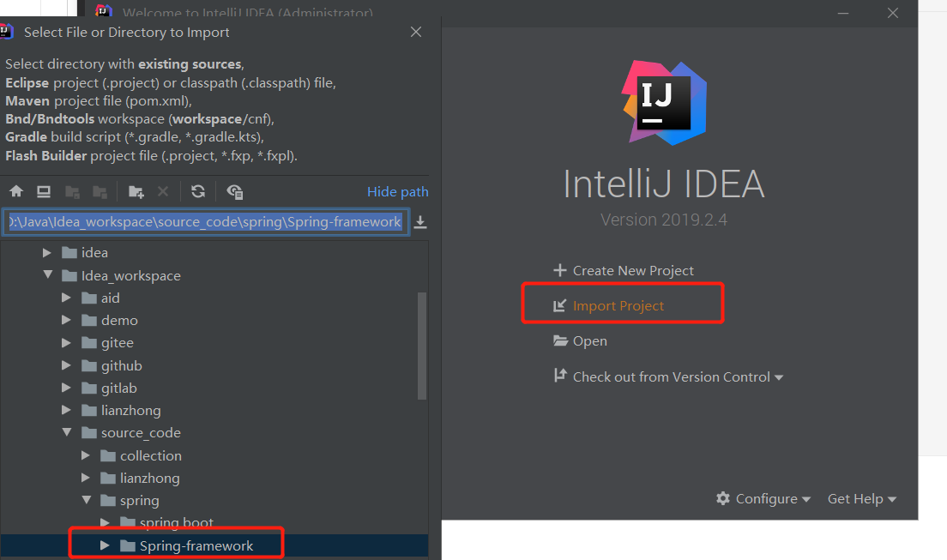Click the IntelliJ IDEA logo
947x560 pixels.
[664, 103]
